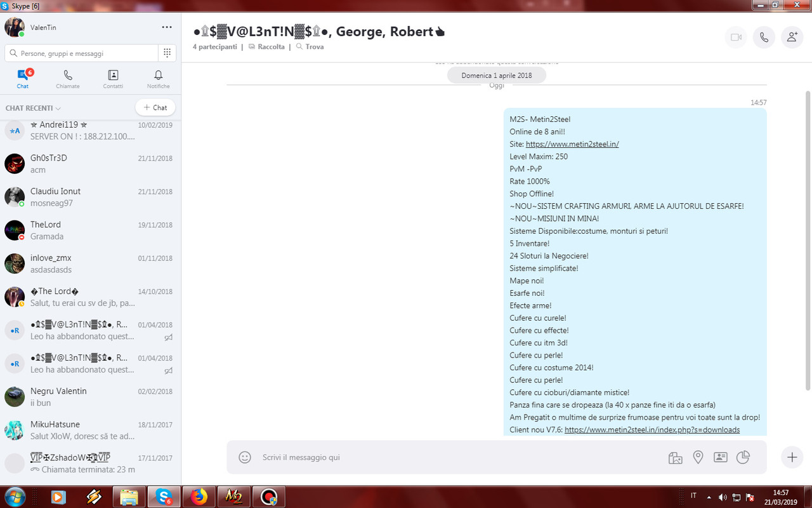Start an audio call with the group
812x508 pixels.
(764, 37)
